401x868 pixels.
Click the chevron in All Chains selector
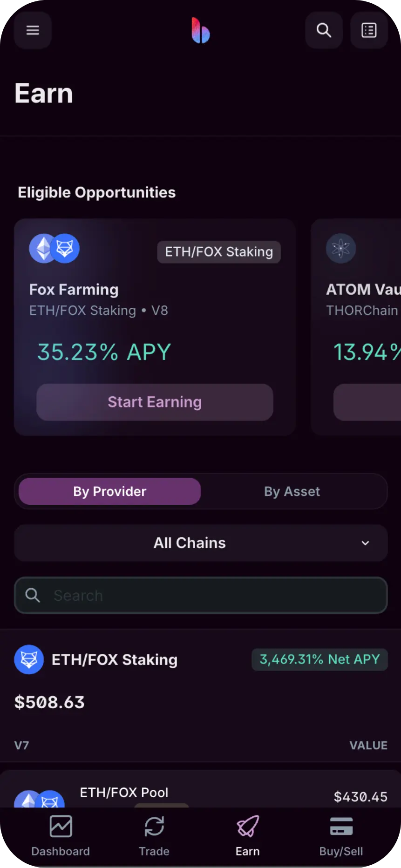[x=366, y=543]
